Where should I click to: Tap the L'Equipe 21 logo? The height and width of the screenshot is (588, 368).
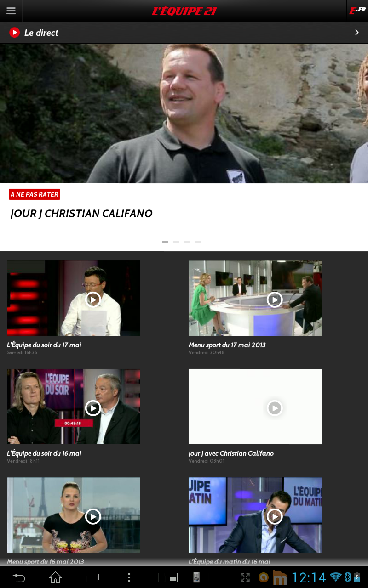click(184, 11)
